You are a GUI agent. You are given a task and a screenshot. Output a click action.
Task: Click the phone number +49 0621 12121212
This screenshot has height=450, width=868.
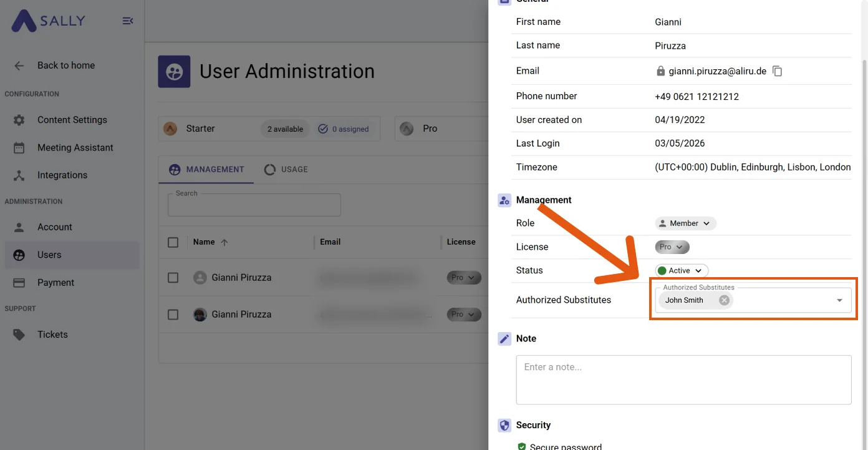(x=697, y=97)
